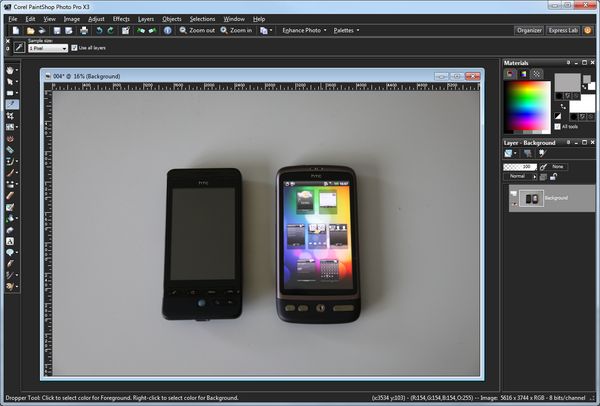This screenshot has height=406, width=600.
Task: Click the Redo arrow icon
Action: point(111,31)
